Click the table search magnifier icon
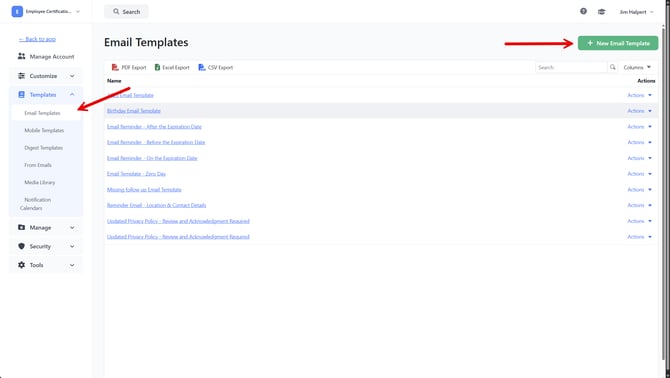The width and height of the screenshot is (670, 378). [x=613, y=67]
